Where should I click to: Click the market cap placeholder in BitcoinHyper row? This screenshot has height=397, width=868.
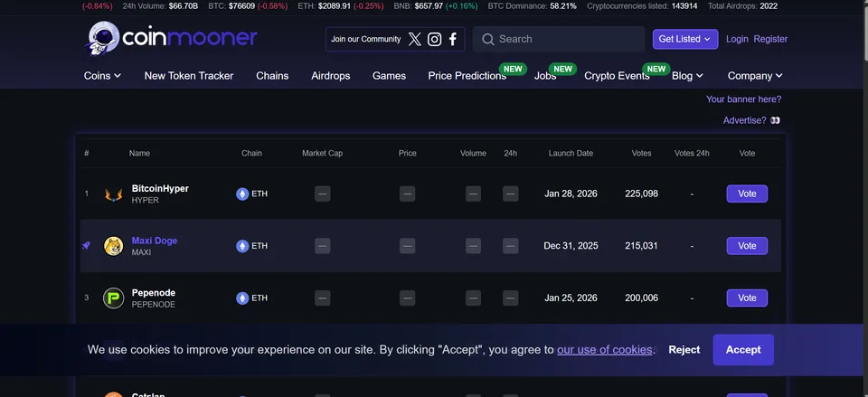tap(322, 194)
